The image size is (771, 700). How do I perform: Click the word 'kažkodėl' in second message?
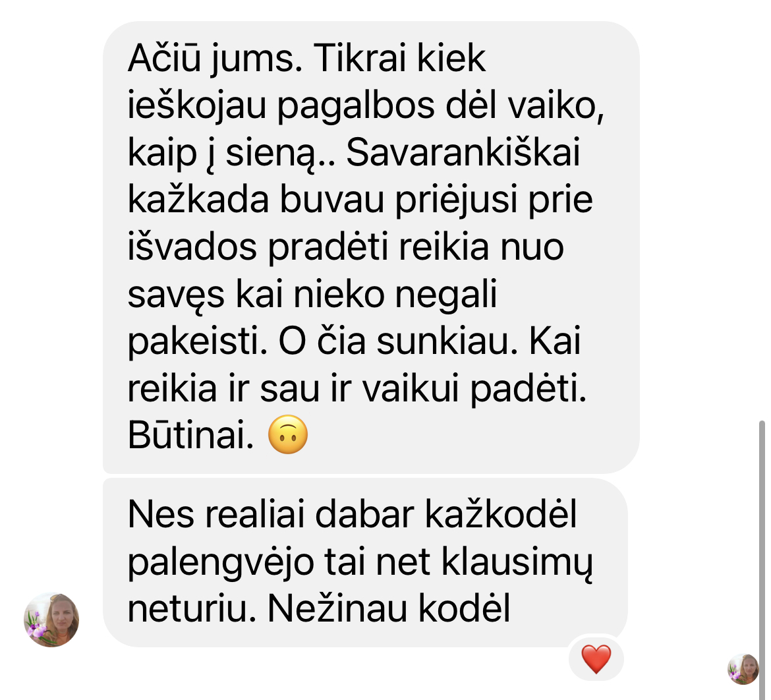[500, 515]
